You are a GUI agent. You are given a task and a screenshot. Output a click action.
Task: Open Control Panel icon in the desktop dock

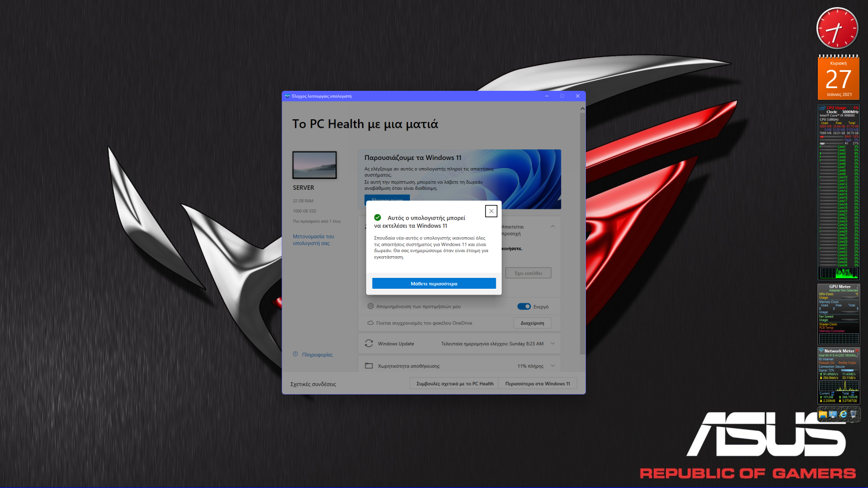pyautogui.click(x=833, y=414)
